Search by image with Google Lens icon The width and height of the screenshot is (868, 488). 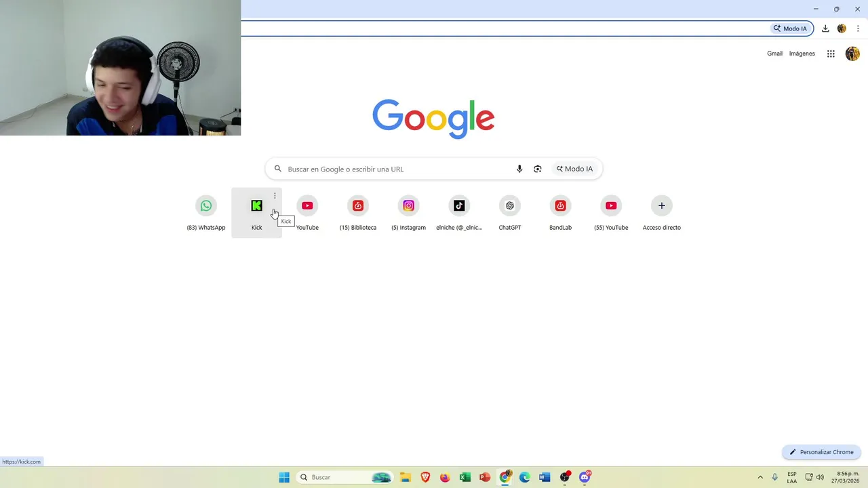[x=538, y=169]
